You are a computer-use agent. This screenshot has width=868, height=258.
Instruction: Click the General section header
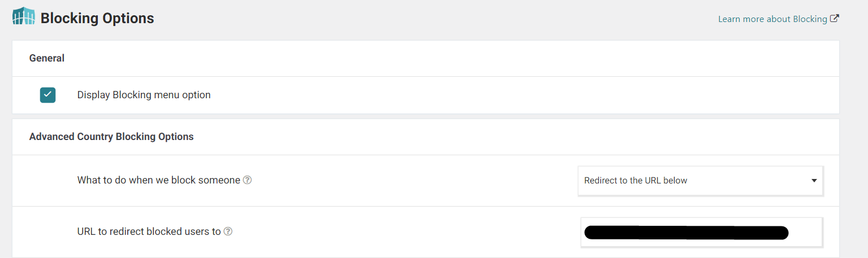[x=47, y=58]
